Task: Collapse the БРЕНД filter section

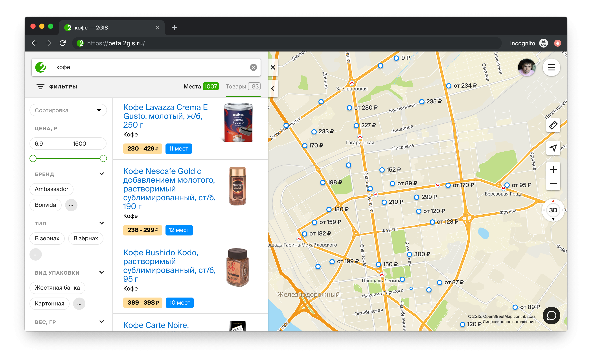Action: pos(102,174)
